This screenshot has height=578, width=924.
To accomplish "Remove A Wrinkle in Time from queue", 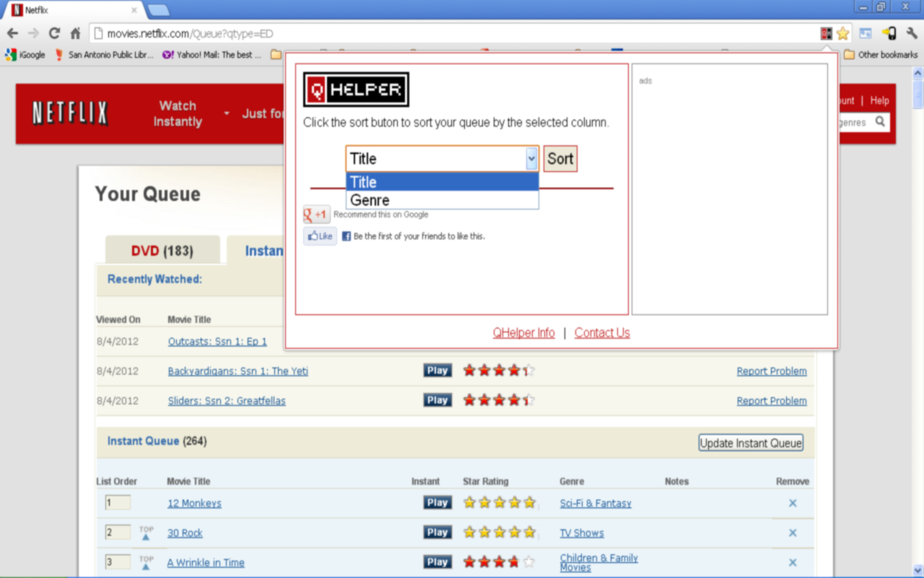I will [793, 562].
